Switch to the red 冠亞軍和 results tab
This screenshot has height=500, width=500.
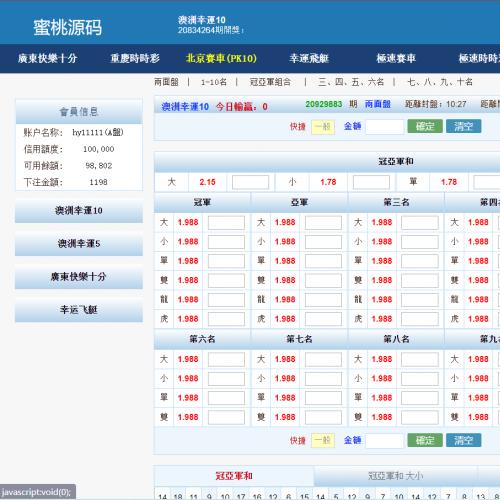(x=234, y=476)
